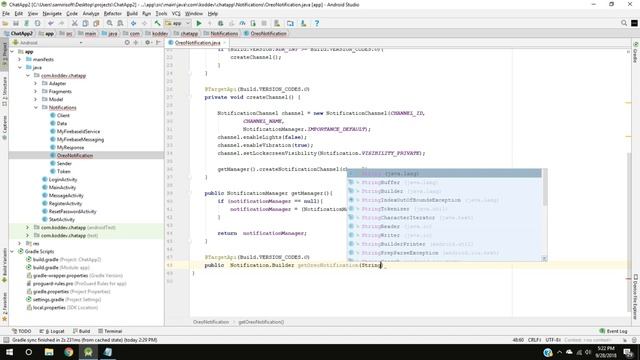Open Google Chrome from the taskbar
640x360 pixels.
tap(69, 352)
